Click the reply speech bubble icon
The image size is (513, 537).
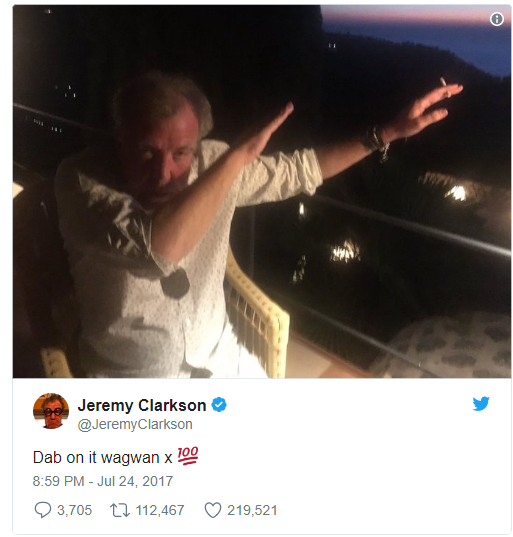43,510
